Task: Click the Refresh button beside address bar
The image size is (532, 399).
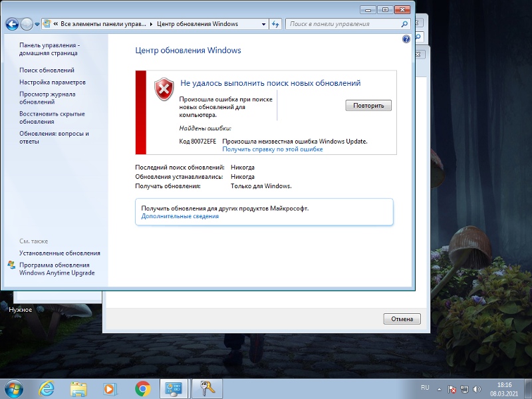Action: 275,24
